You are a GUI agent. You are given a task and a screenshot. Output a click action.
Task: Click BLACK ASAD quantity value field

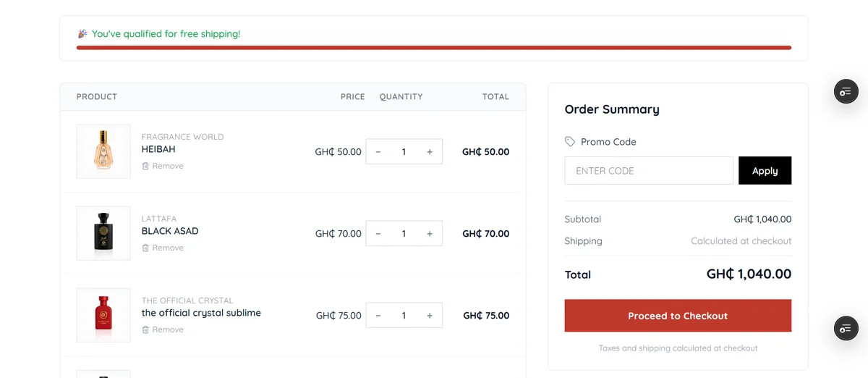tap(404, 234)
